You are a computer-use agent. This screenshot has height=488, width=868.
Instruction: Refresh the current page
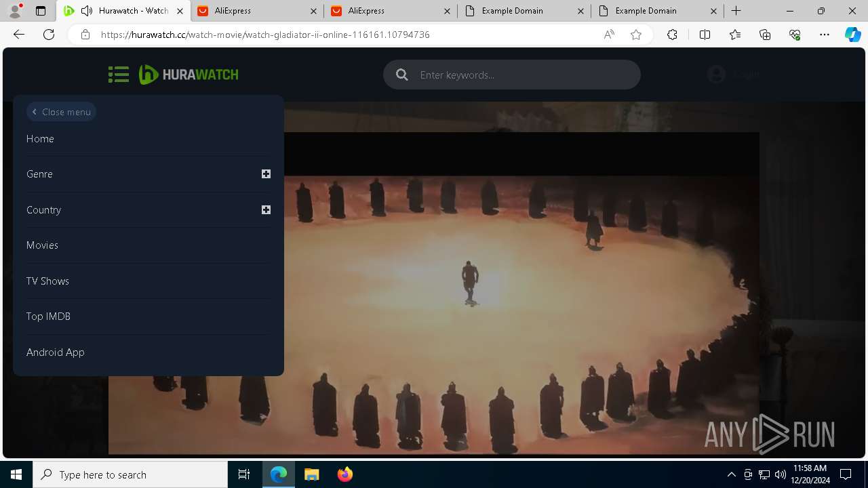(49, 35)
